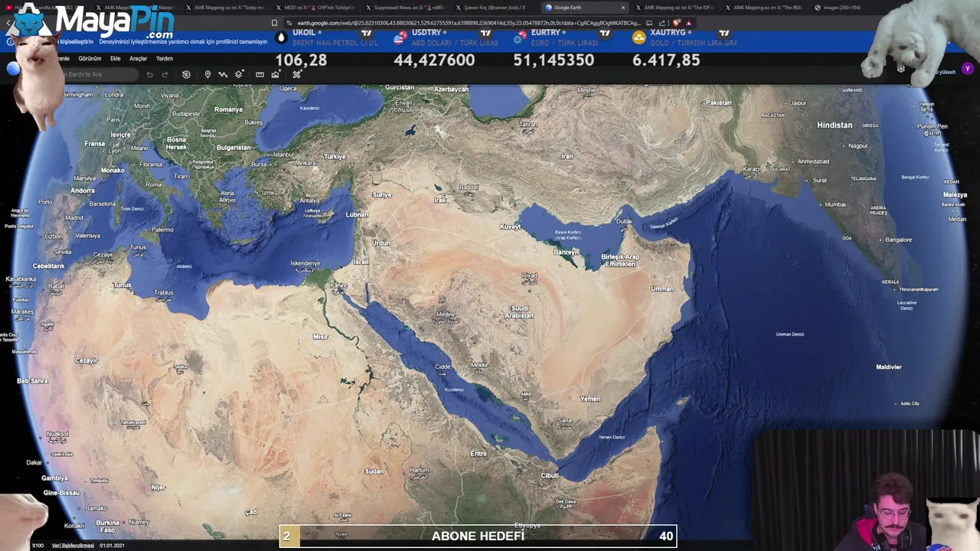This screenshot has height=551, width=980.
Task: Click the Pakistan label on the map
Action: (718, 103)
